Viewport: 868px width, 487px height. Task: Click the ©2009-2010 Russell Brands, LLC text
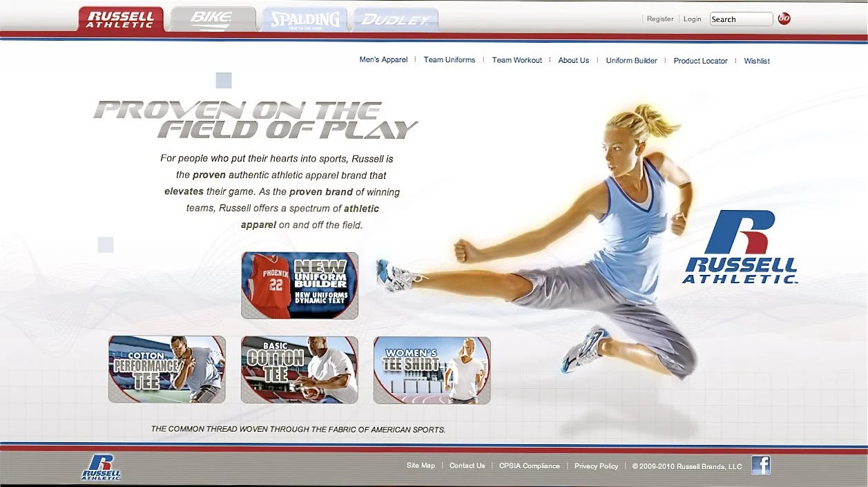(687, 466)
